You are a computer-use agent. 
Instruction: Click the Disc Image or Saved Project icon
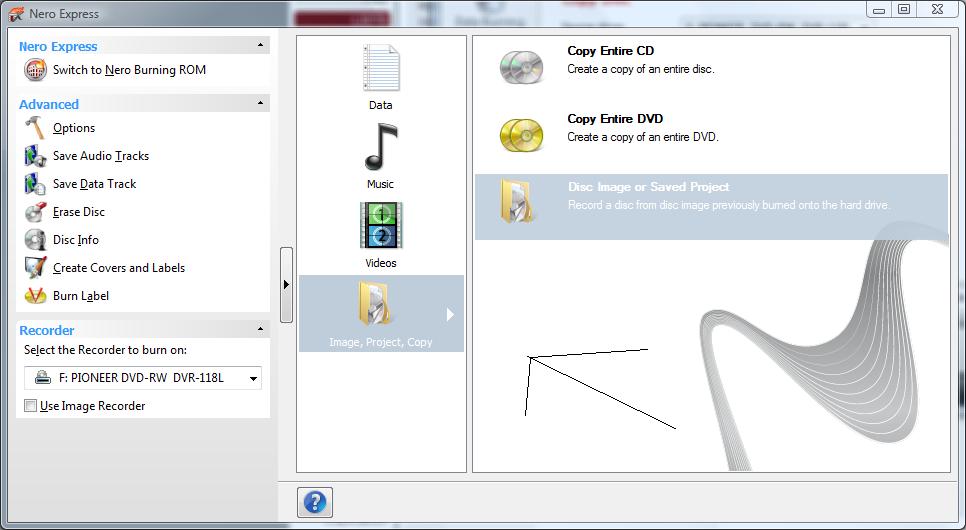518,201
